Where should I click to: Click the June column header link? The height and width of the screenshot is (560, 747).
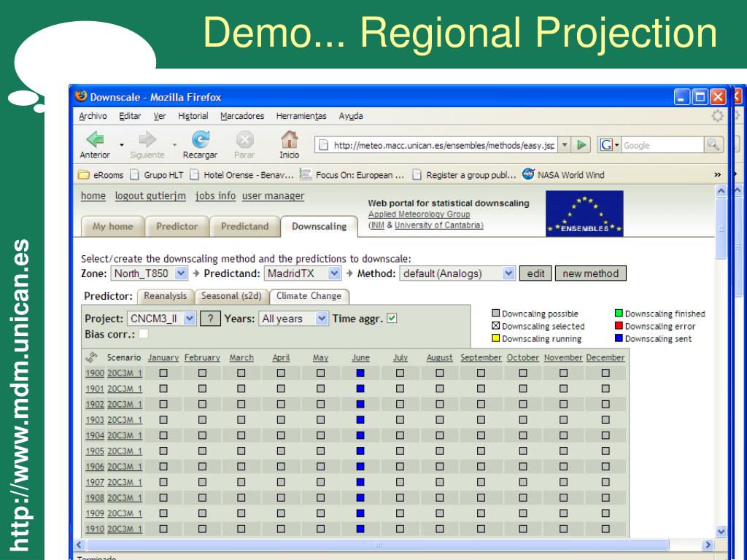tap(360, 357)
